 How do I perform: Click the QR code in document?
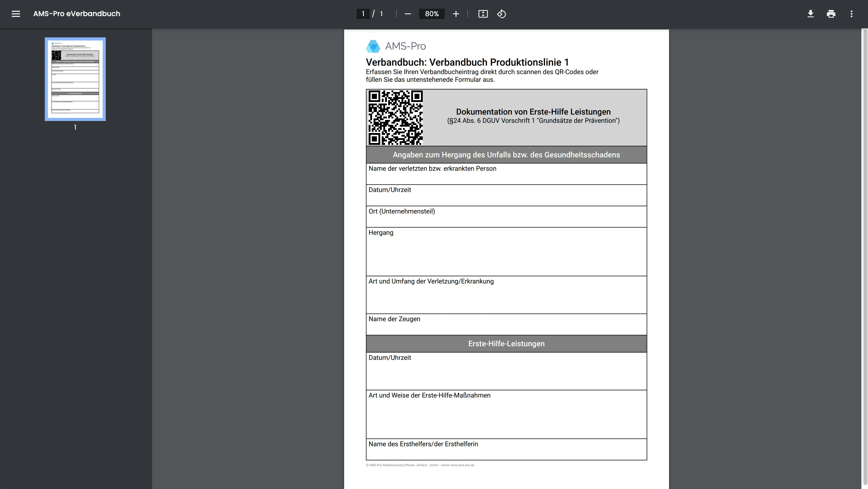coord(396,117)
